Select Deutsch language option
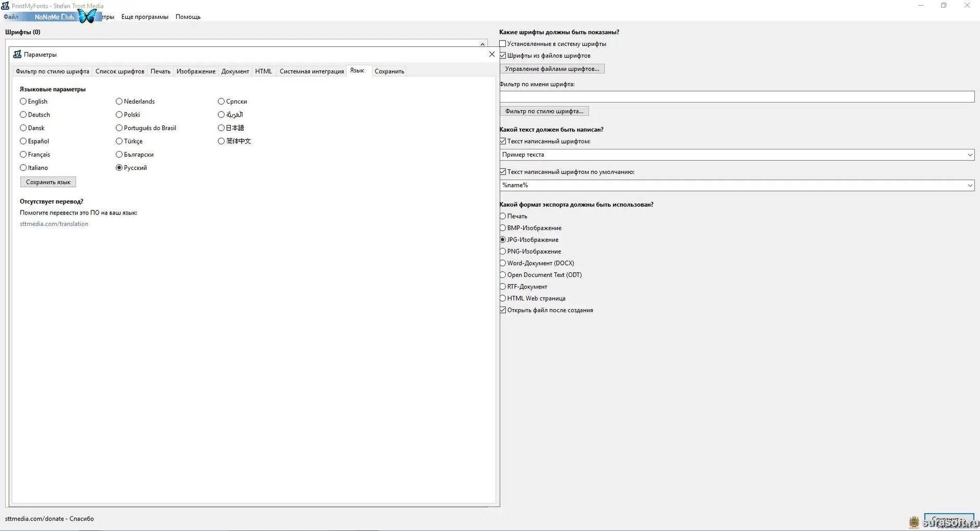 (x=35, y=115)
